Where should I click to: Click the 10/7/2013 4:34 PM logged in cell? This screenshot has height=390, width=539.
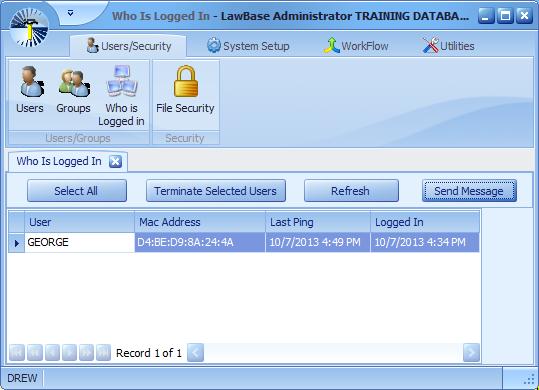(425, 242)
